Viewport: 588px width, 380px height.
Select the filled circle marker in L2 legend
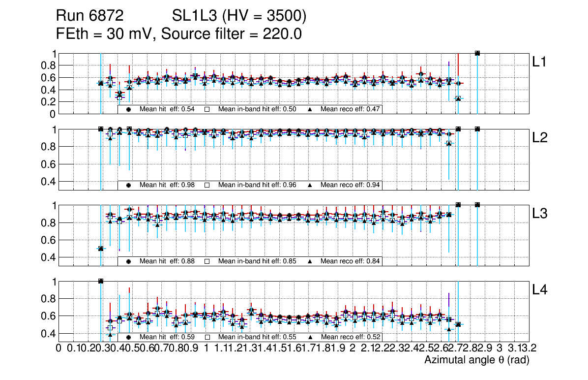(x=128, y=185)
